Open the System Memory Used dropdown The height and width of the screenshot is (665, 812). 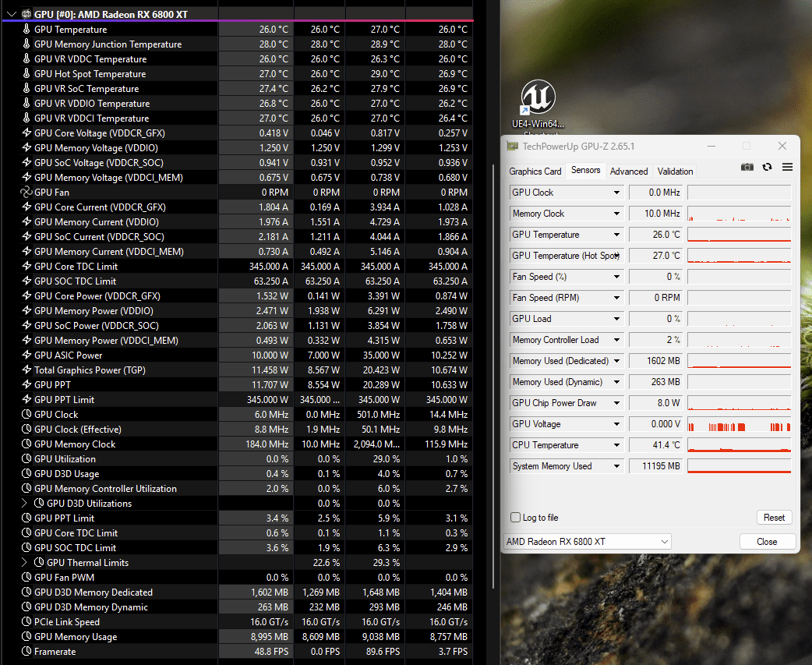pos(616,466)
